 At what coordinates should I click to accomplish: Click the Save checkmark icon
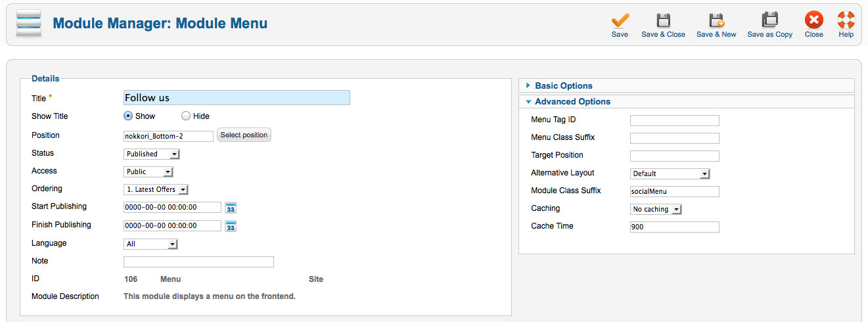tap(620, 20)
